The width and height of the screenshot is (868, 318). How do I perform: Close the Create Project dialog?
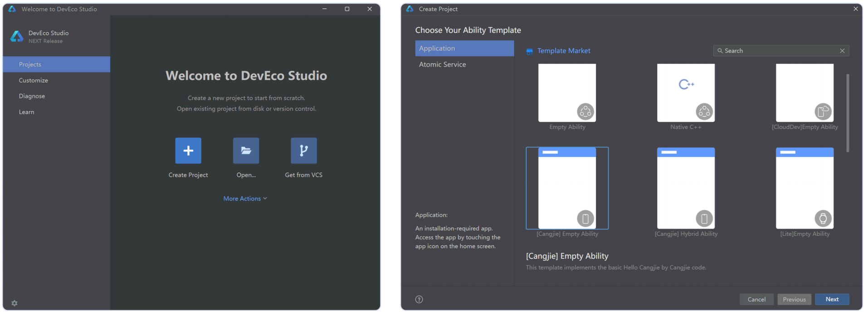point(855,9)
